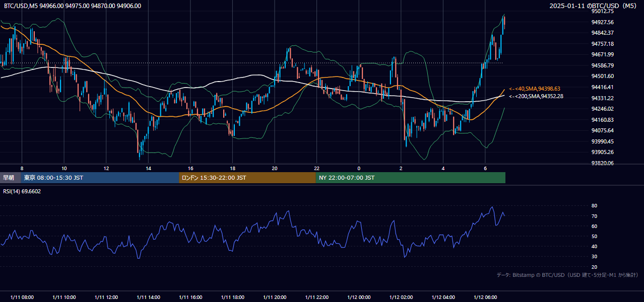Click bottom time label 1/11 22:00

pos(316,297)
